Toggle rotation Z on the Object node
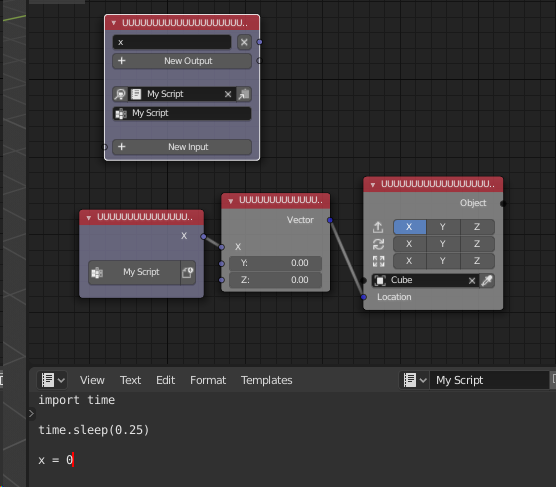This screenshot has height=487, width=556. pos(477,244)
